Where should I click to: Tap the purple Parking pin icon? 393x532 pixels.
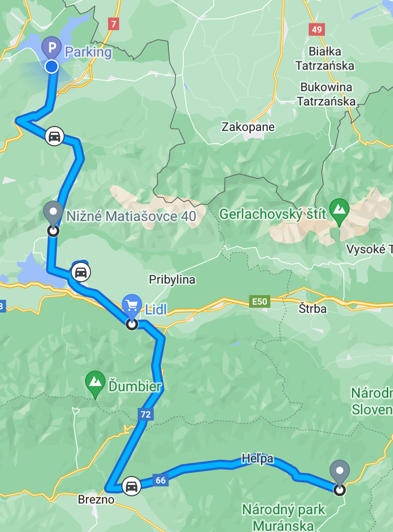pyautogui.click(x=51, y=48)
